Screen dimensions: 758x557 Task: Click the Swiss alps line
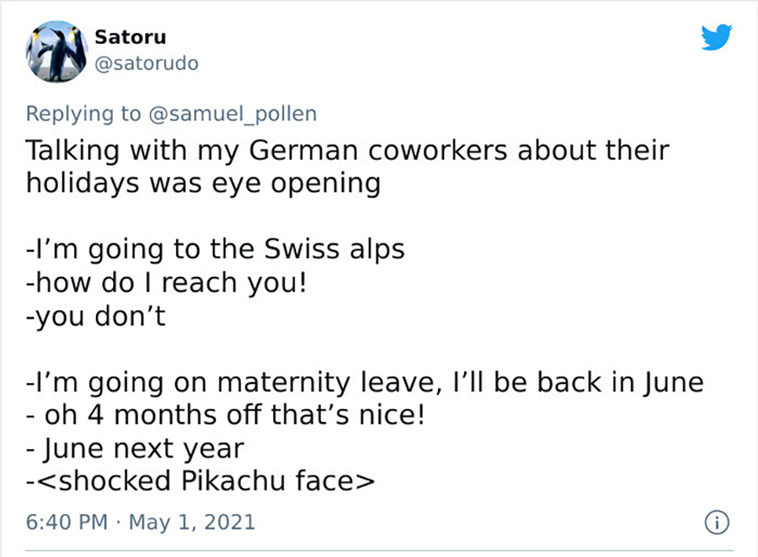215,250
